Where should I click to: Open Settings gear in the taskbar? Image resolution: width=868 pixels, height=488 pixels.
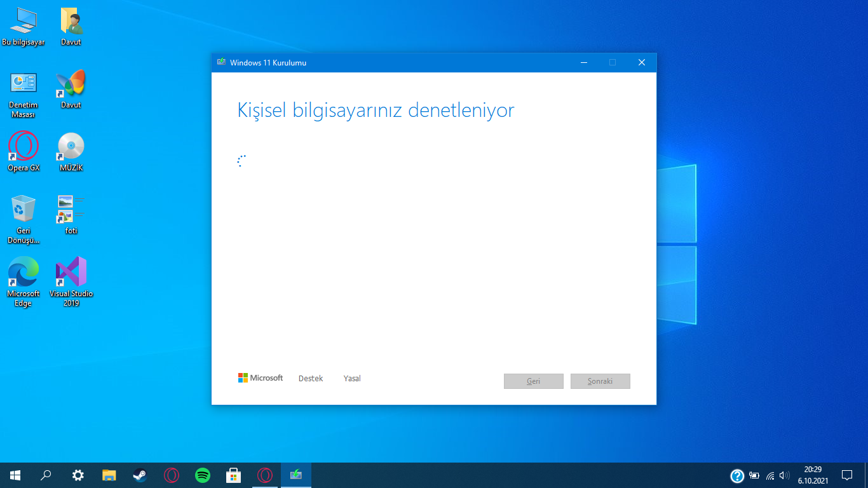tap(78, 475)
